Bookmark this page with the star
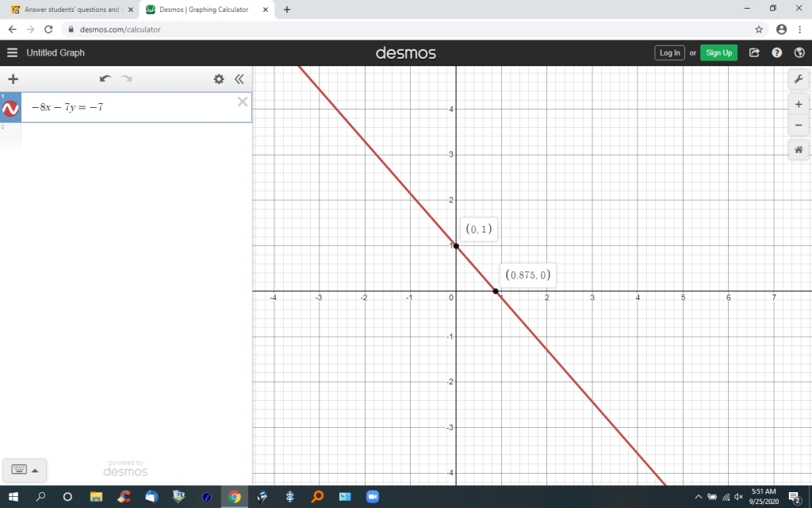Viewport: 812px width, 508px height. pyautogui.click(x=759, y=29)
